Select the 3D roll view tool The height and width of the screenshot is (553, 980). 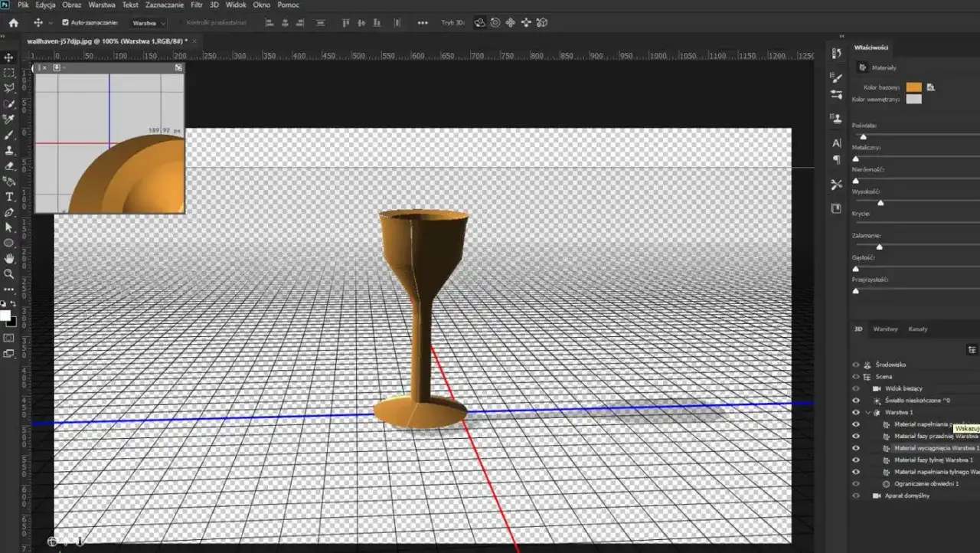495,22
